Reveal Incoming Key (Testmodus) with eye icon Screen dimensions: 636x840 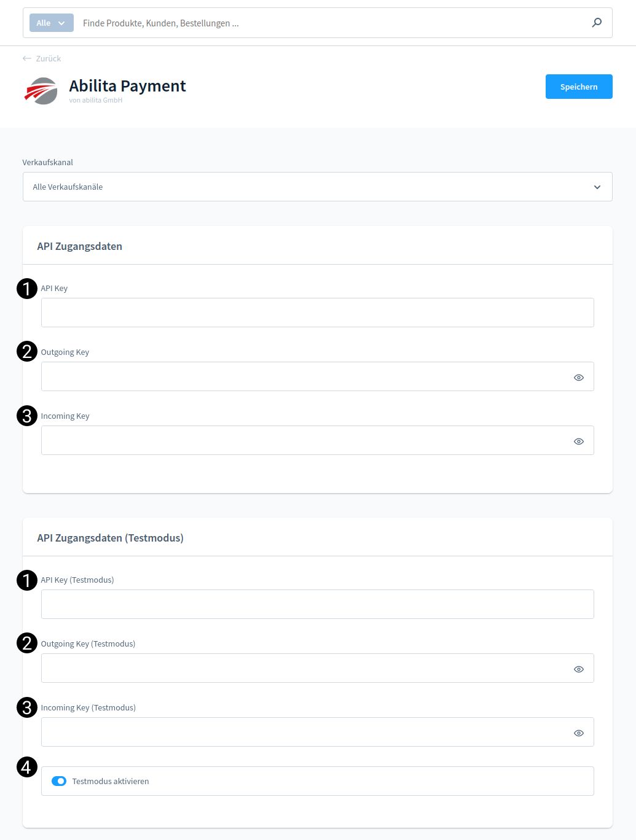pos(579,733)
